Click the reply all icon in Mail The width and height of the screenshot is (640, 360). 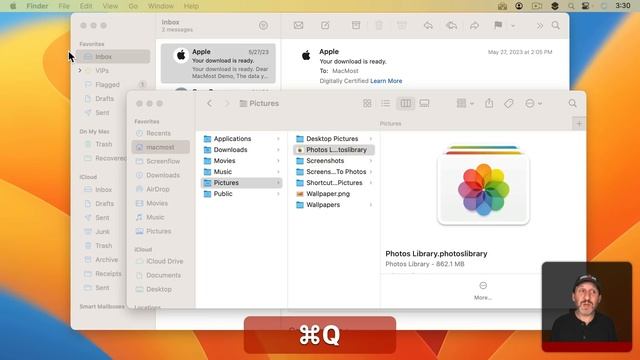click(451, 25)
